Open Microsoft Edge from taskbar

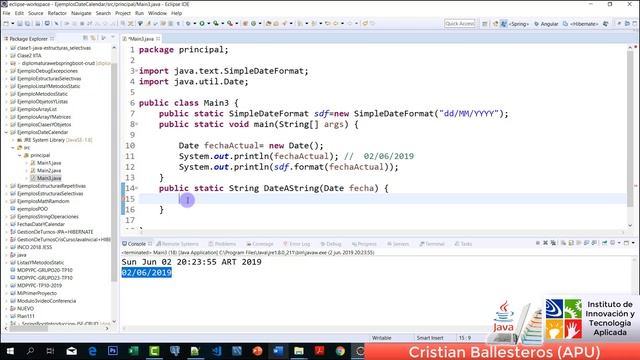point(92,351)
